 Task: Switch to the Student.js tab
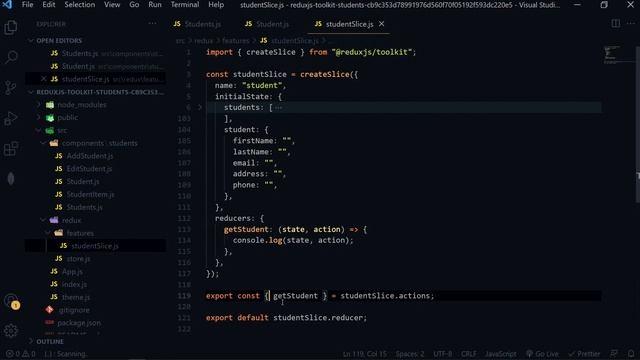pos(267,24)
